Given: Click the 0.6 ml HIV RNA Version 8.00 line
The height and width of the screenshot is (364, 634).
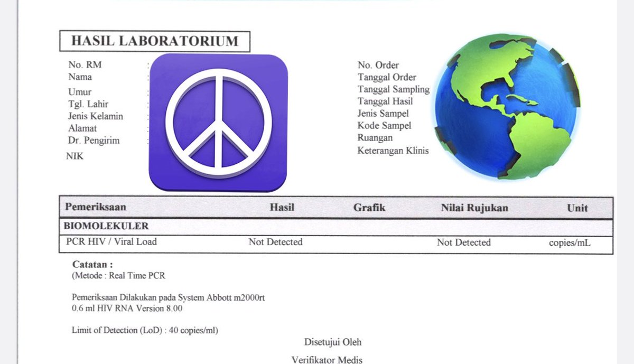Looking at the screenshot, I should [127, 309].
